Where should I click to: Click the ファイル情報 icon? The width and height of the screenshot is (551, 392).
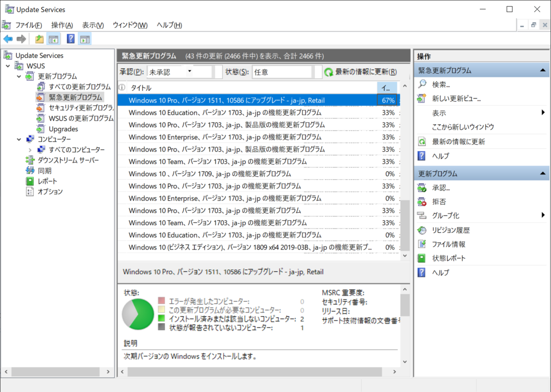tap(422, 244)
